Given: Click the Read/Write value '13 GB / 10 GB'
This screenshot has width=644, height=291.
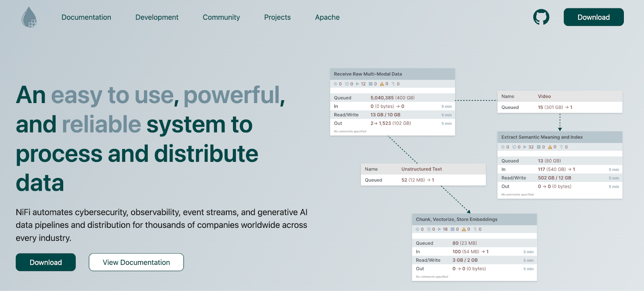Looking at the screenshot, I should click(x=385, y=115).
